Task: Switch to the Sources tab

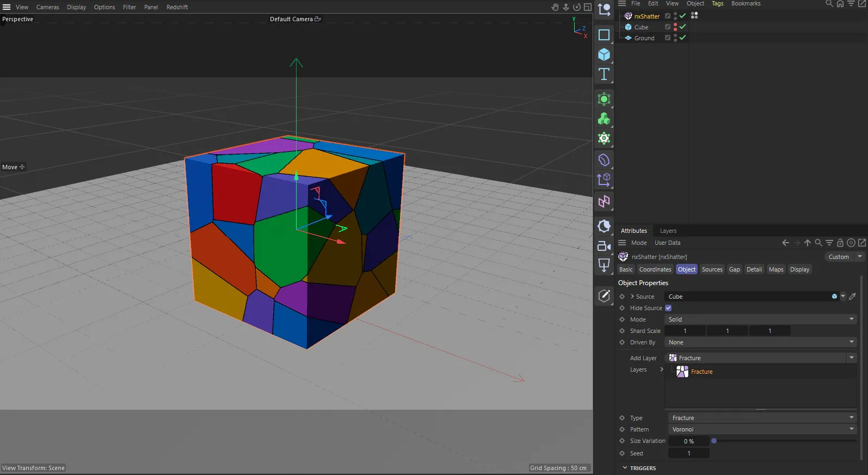Action: click(712, 269)
